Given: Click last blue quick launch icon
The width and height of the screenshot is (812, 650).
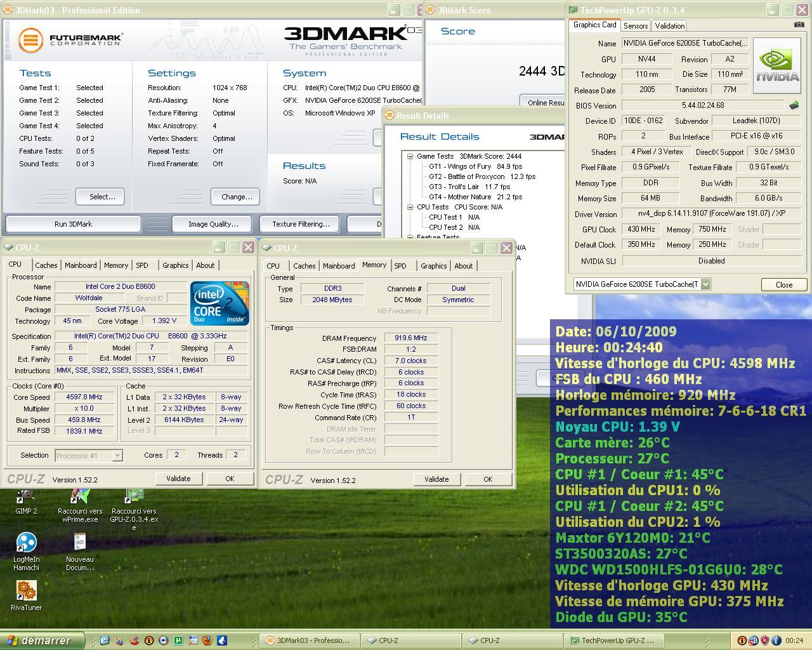Looking at the screenshot, I should click(x=222, y=640).
